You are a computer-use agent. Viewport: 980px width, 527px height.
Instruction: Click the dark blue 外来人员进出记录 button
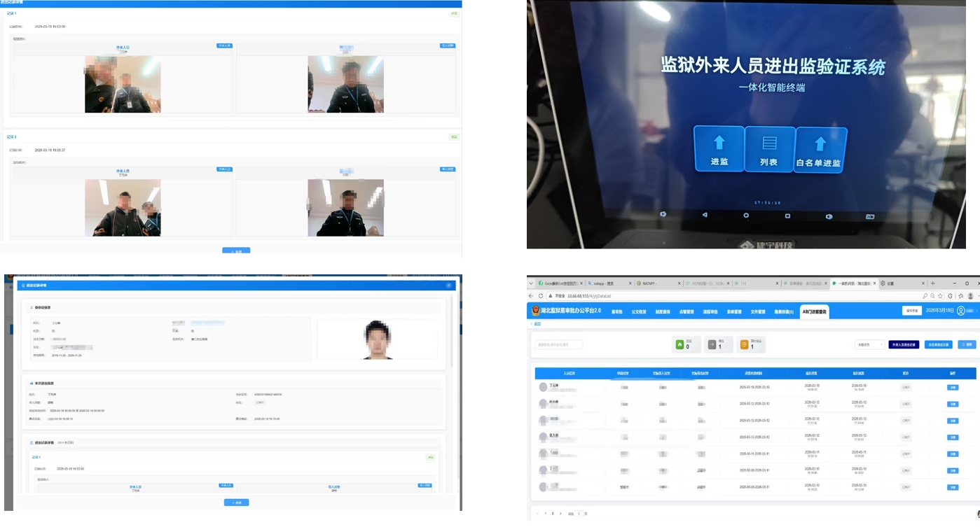(x=904, y=344)
